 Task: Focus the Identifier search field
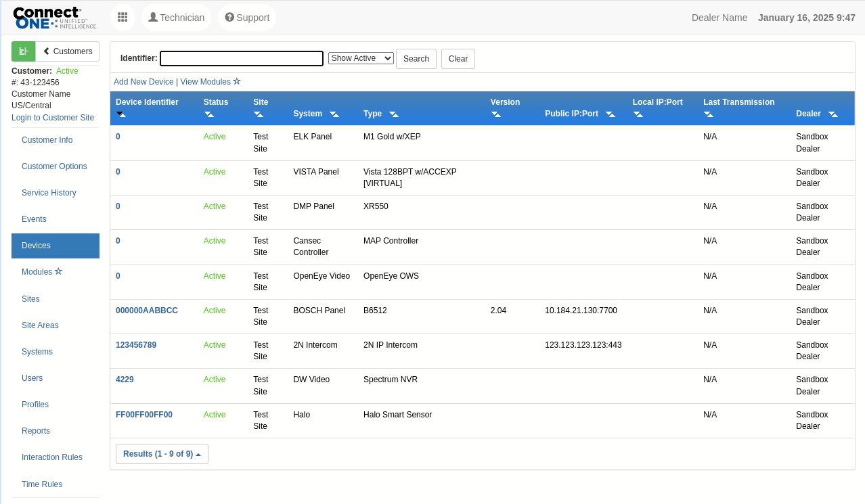pos(242,58)
